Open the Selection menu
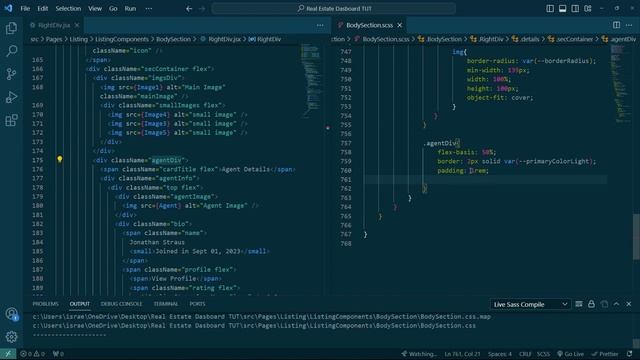 [68, 8]
